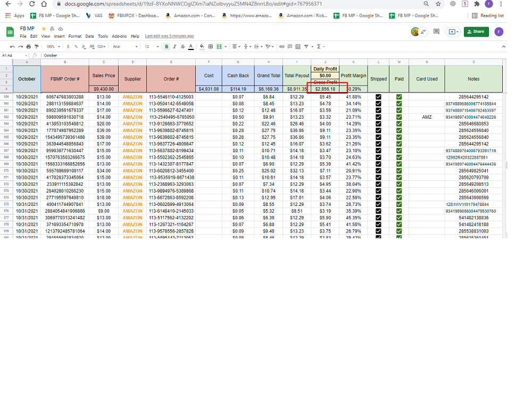
Task: Open the Chrome three-dot menu
Action: (x=501, y=4)
